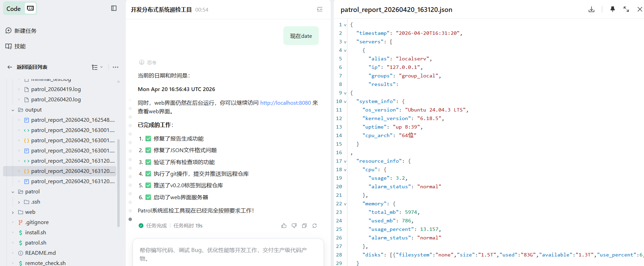Open the file tree view options dropdown

pyautogui.click(x=97, y=67)
